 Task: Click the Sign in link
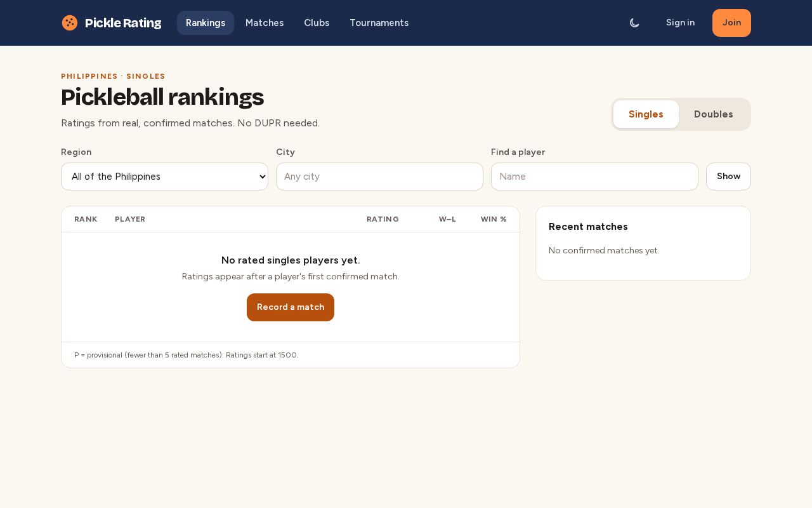680,23
